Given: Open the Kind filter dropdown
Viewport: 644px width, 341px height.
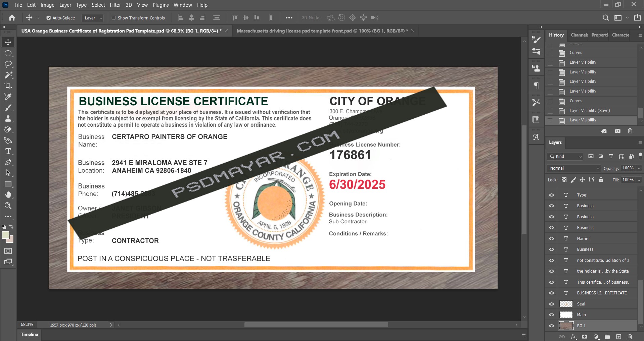Looking at the screenshot, I should click(565, 157).
